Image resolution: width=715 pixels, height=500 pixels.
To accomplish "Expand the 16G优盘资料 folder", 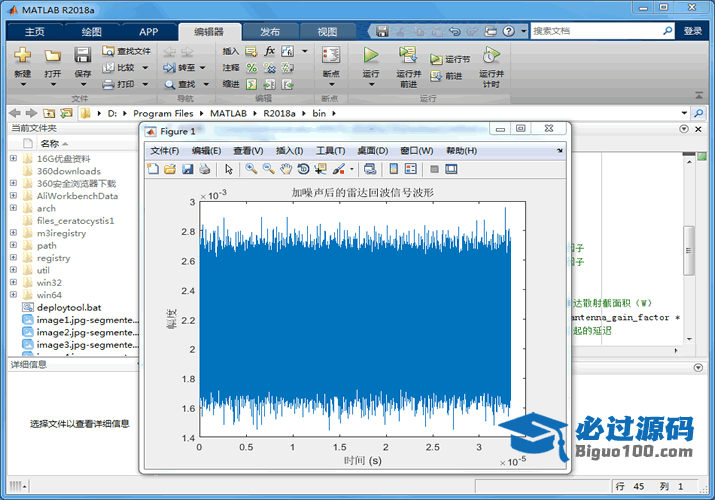I will click(x=13, y=158).
